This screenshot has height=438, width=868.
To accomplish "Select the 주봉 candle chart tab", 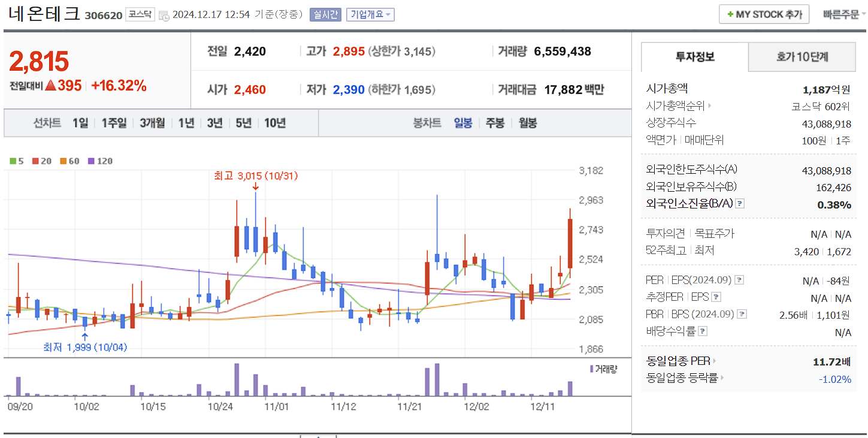I will coord(496,123).
